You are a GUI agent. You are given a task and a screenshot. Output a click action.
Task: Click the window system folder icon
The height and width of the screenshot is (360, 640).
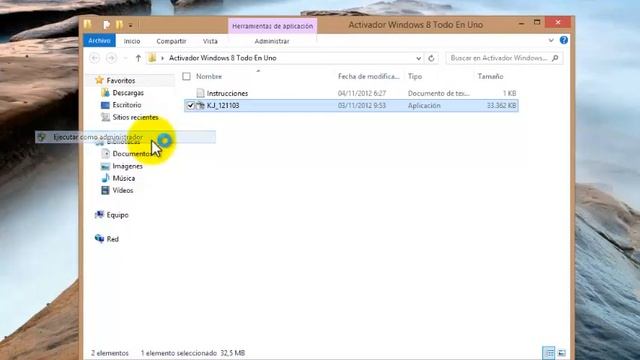tap(87, 24)
